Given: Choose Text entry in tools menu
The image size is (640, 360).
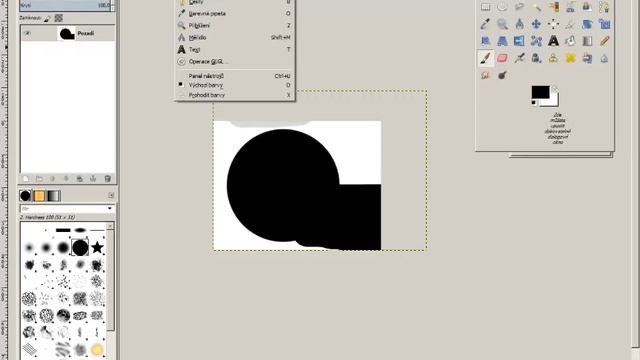Looking at the screenshot, I should click(235, 49).
